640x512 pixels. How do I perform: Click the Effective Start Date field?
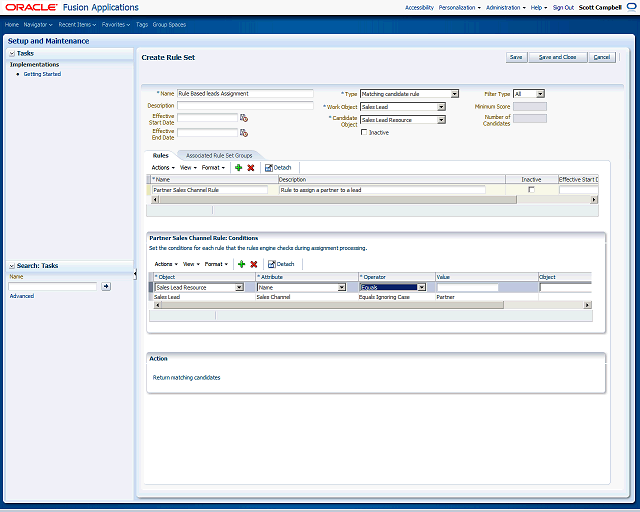point(207,118)
